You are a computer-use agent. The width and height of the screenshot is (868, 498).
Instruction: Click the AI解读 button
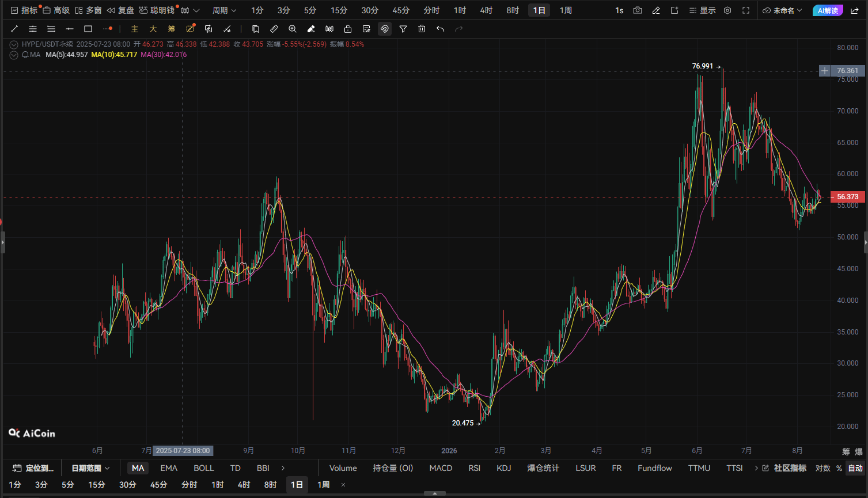(828, 10)
